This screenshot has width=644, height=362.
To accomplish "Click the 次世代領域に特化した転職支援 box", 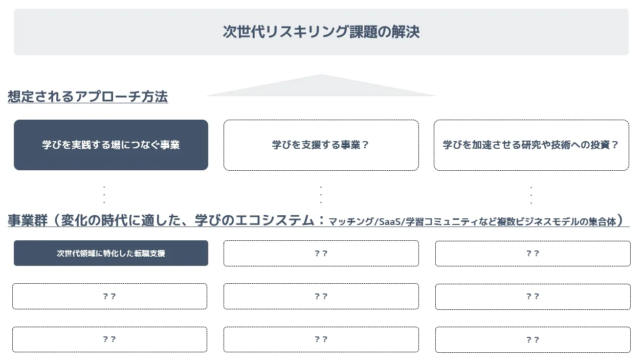I will 111,253.
